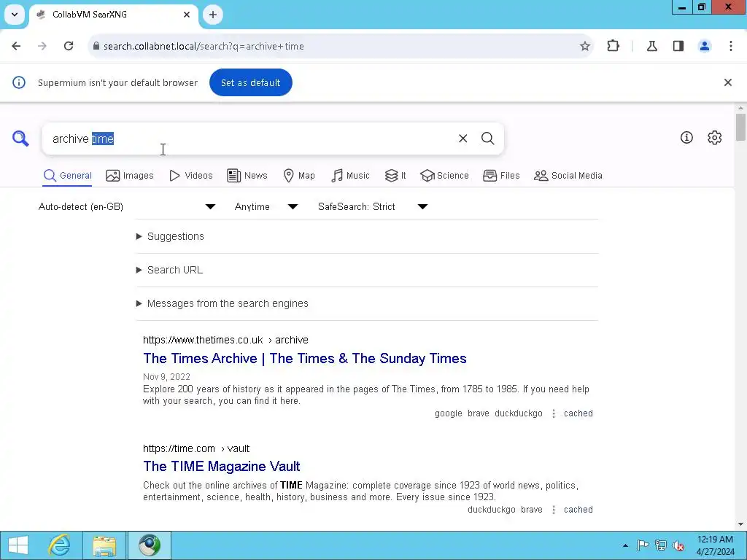Open The TIME Magazine Vault link
Screen dimensions: 747x560
point(222,466)
